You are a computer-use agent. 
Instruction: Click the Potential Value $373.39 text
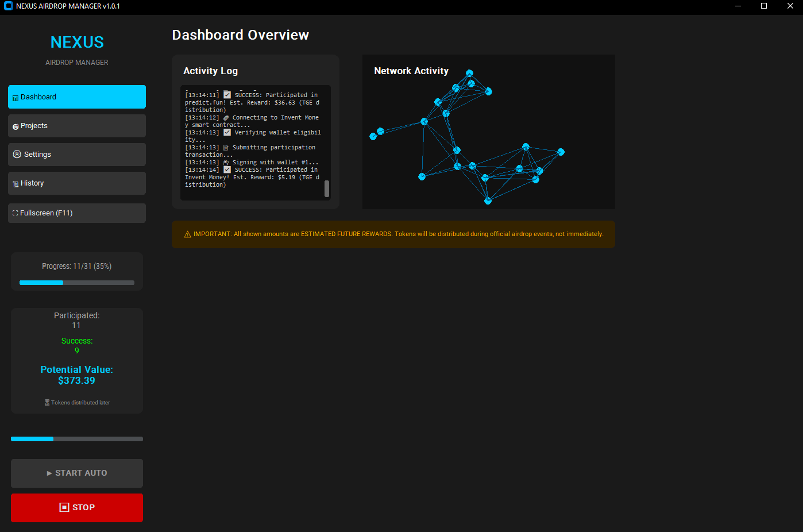(x=77, y=375)
